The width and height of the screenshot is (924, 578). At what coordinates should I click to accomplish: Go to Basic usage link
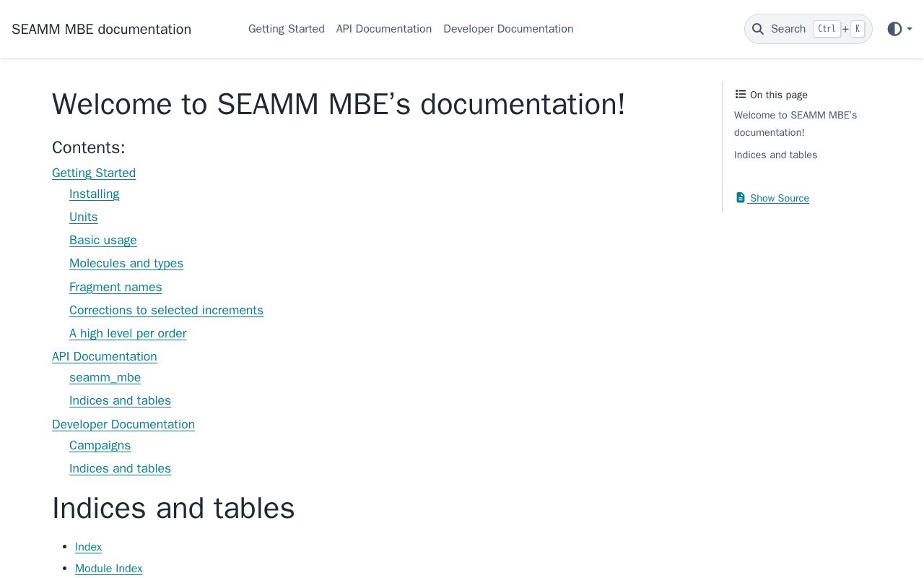pos(103,240)
